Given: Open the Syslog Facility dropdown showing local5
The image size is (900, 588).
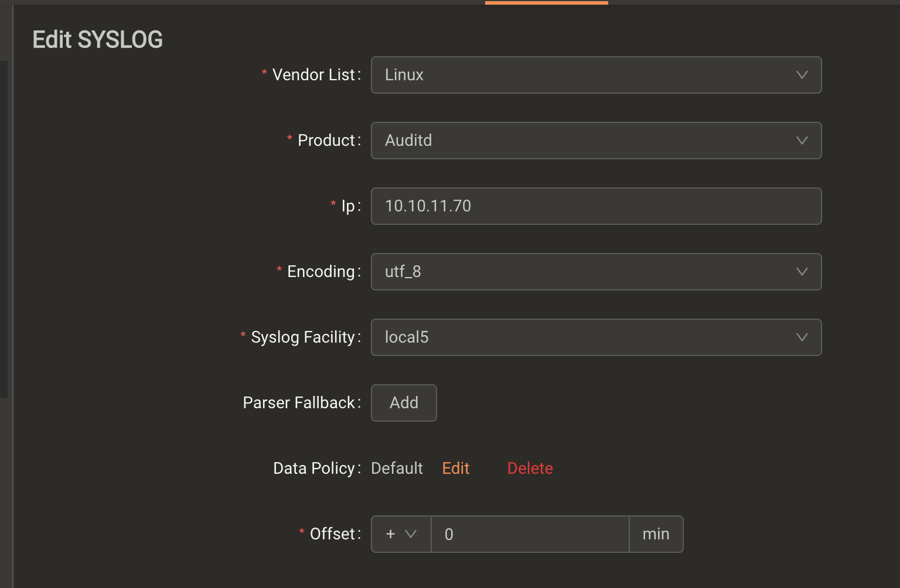Looking at the screenshot, I should [x=596, y=337].
